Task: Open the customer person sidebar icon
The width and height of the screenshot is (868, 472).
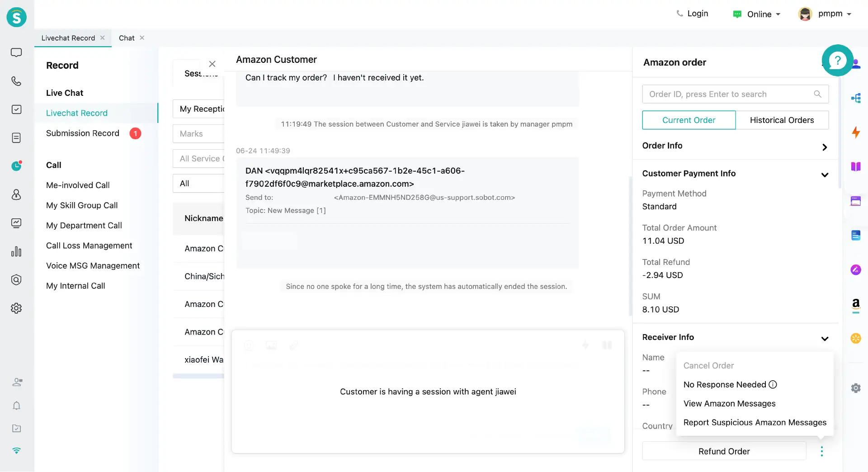Action: [x=16, y=194]
